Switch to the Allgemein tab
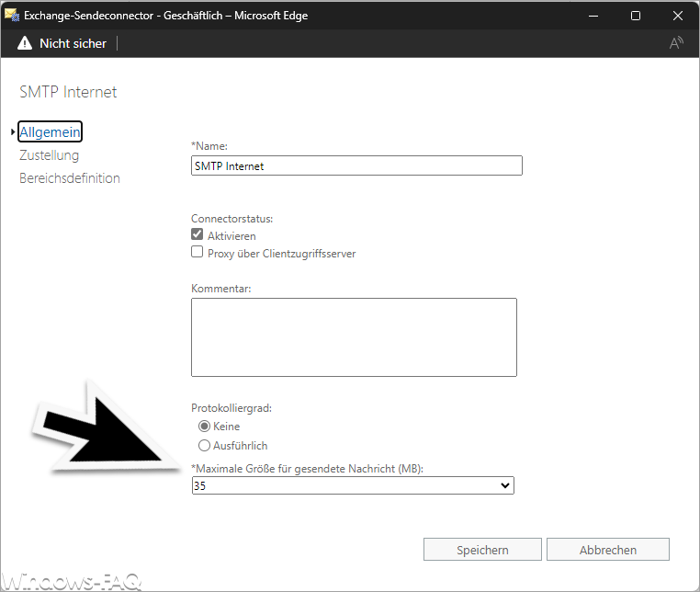The width and height of the screenshot is (700, 592). pos(50,131)
